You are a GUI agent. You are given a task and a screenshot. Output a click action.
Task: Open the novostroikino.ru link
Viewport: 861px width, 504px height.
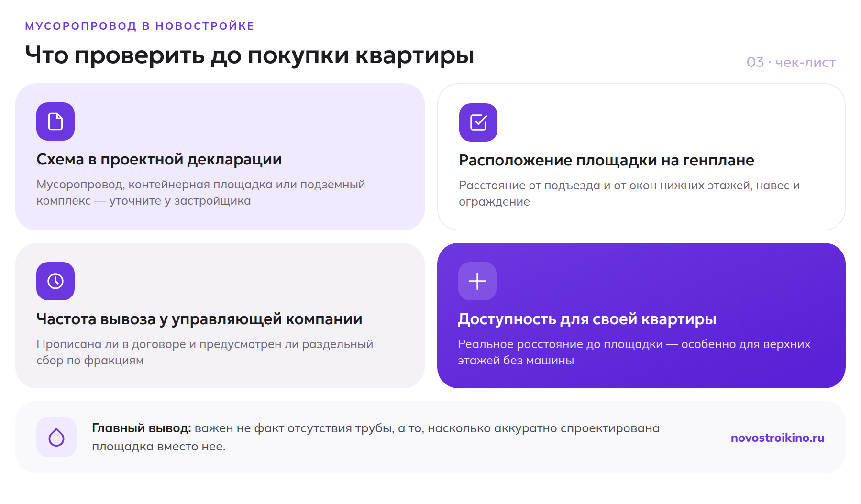[x=778, y=438]
